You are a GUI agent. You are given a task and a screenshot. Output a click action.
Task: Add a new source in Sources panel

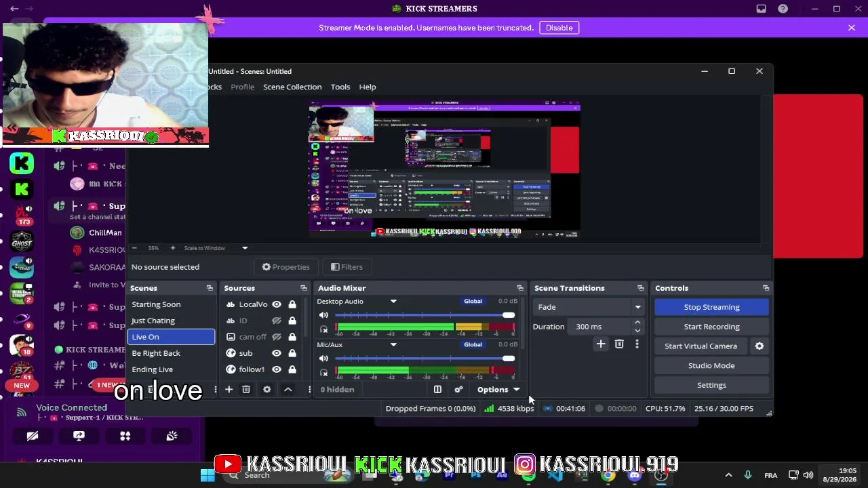(229, 390)
